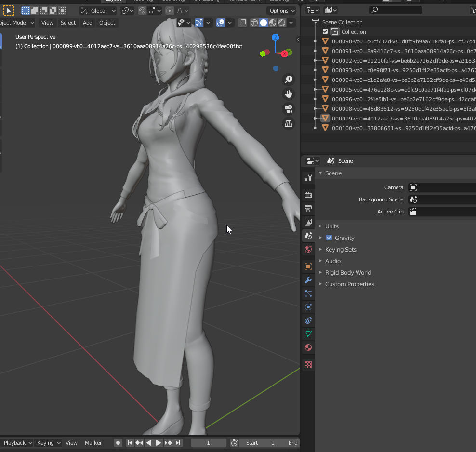The height and width of the screenshot is (452, 476).
Task: Switch to rendered viewport shading
Action: point(282,23)
